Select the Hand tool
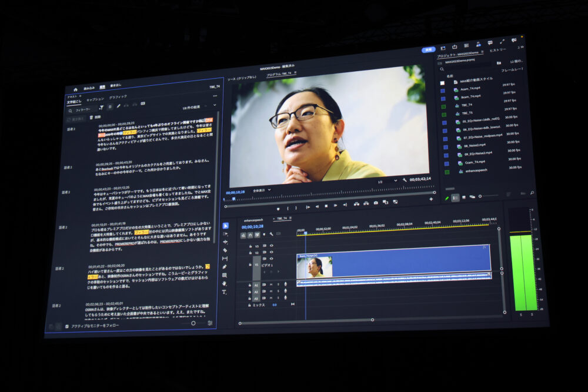The image size is (588, 392). (224, 283)
